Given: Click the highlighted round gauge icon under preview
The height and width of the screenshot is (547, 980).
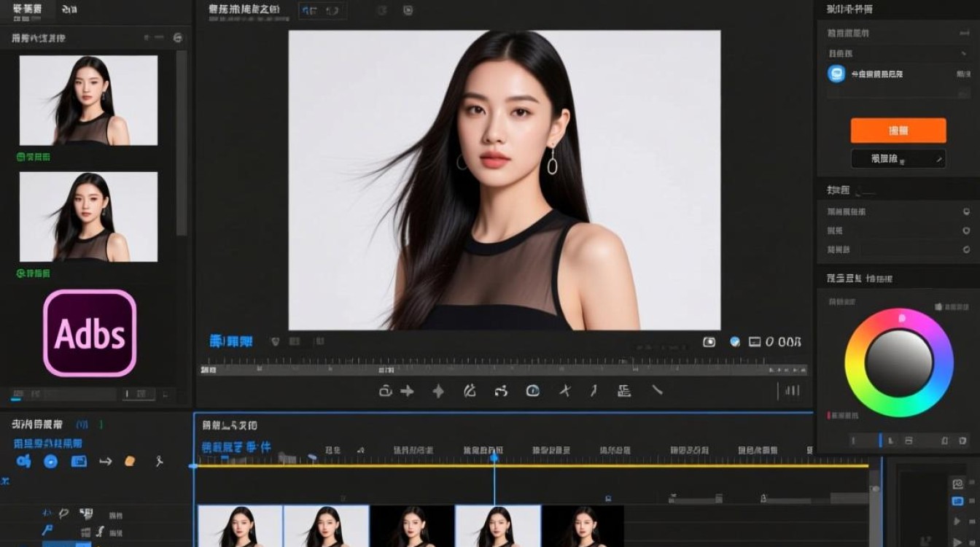Looking at the screenshot, I should pyautogui.click(x=533, y=391).
